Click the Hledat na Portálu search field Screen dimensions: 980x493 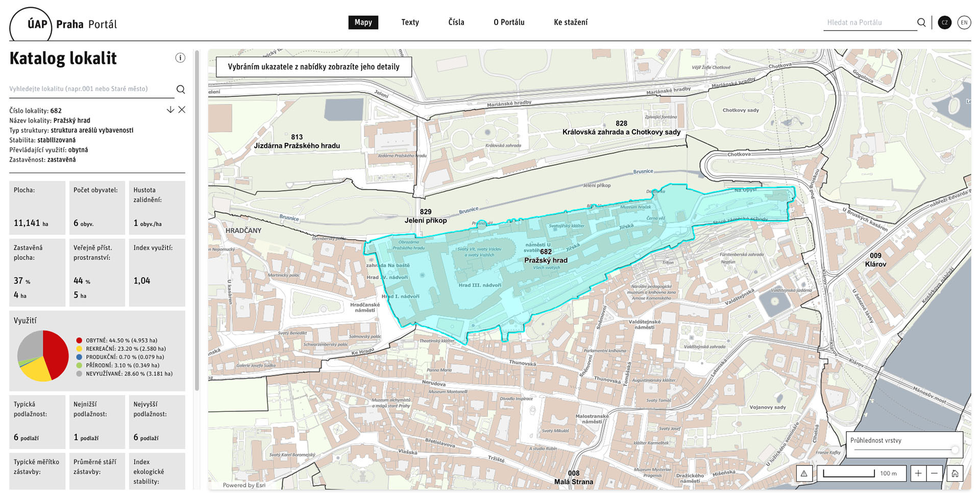click(x=868, y=22)
